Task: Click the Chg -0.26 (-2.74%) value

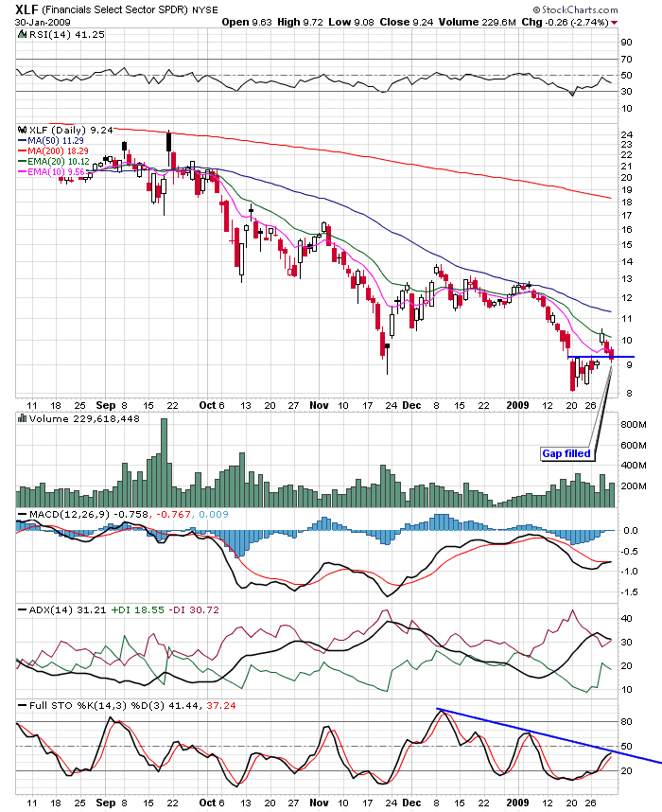Action: pyautogui.click(x=565, y=23)
